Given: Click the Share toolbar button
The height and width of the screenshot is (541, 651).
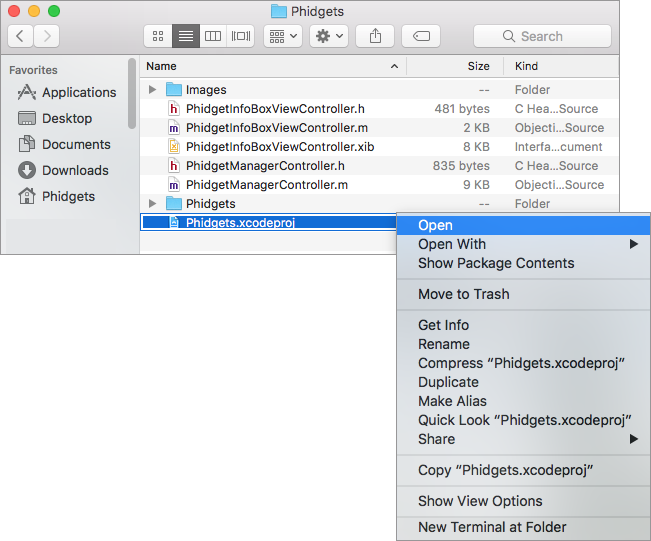Looking at the screenshot, I should (x=375, y=36).
